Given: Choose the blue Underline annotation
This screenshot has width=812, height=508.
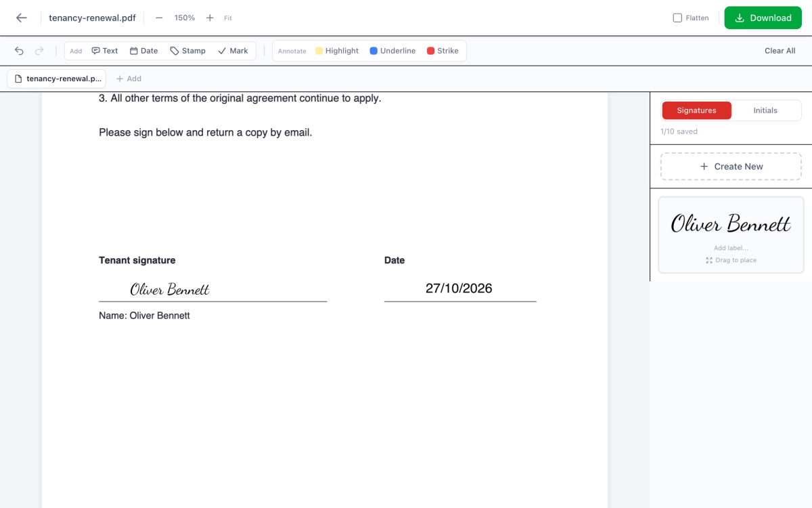Looking at the screenshot, I should (x=393, y=51).
